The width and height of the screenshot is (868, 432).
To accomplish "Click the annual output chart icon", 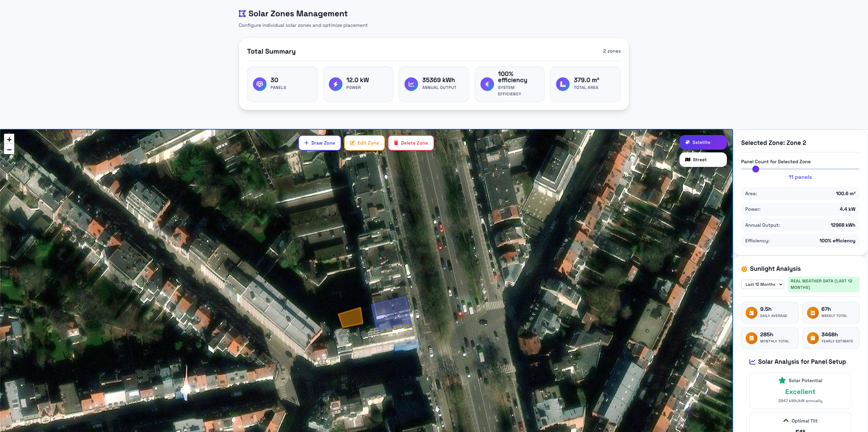I will (411, 84).
